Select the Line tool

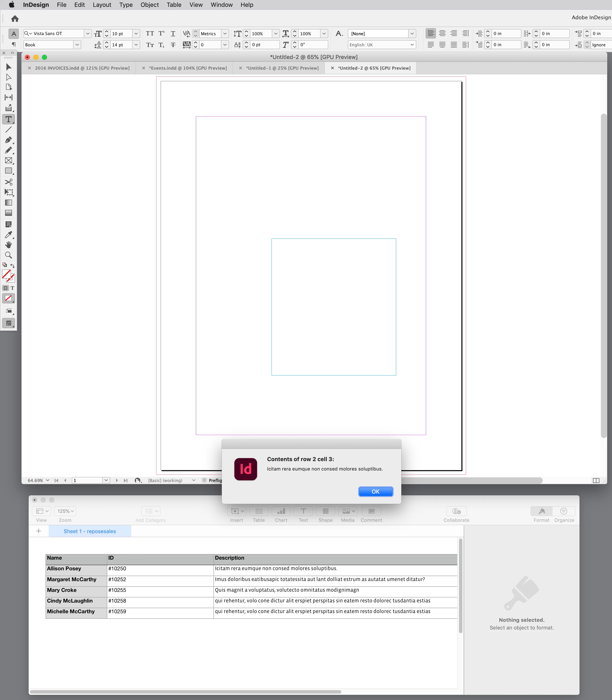pyautogui.click(x=9, y=130)
